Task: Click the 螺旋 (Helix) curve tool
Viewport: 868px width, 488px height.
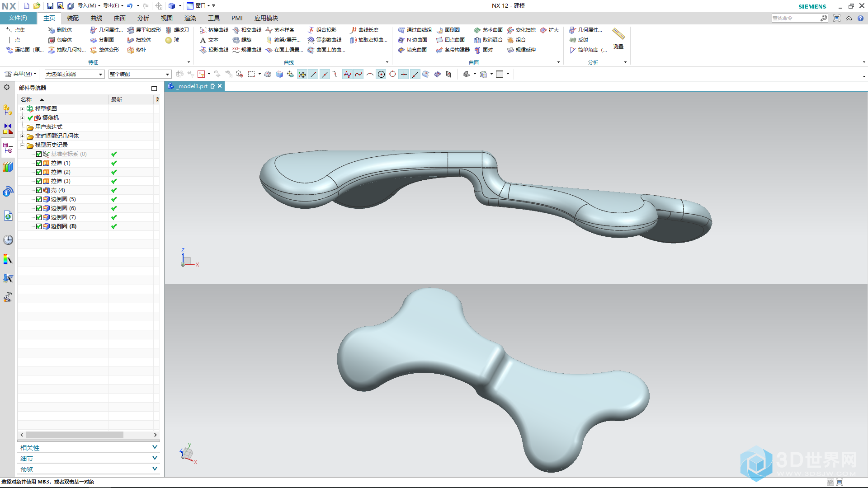Action: pyautogui.click(x=242, y=40)
